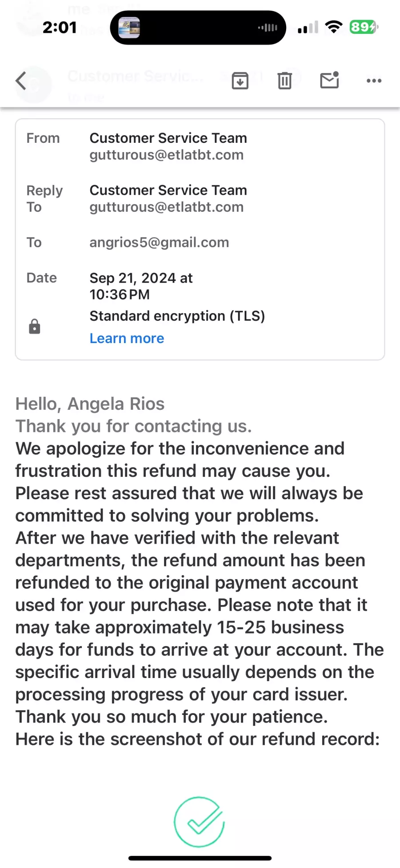This screenshot has height=868, width=400.
Task: Tap the home indicator bar at bottom
Action: pos(200,858)
